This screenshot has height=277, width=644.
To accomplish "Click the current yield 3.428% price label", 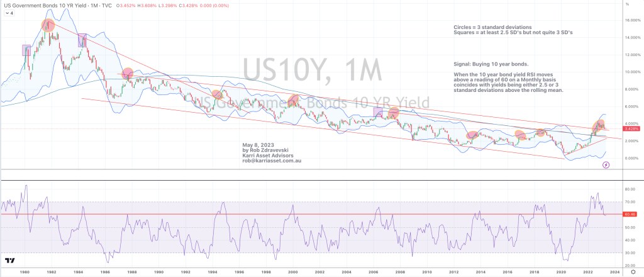I will click(x=630, y=128).
